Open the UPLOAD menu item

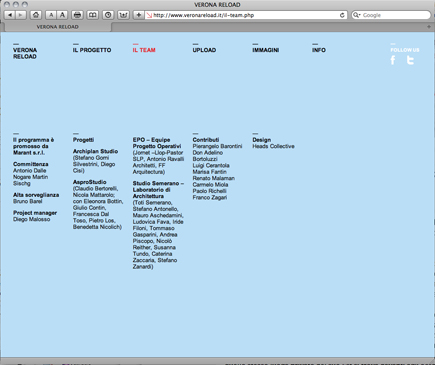[x=204, y=50]
